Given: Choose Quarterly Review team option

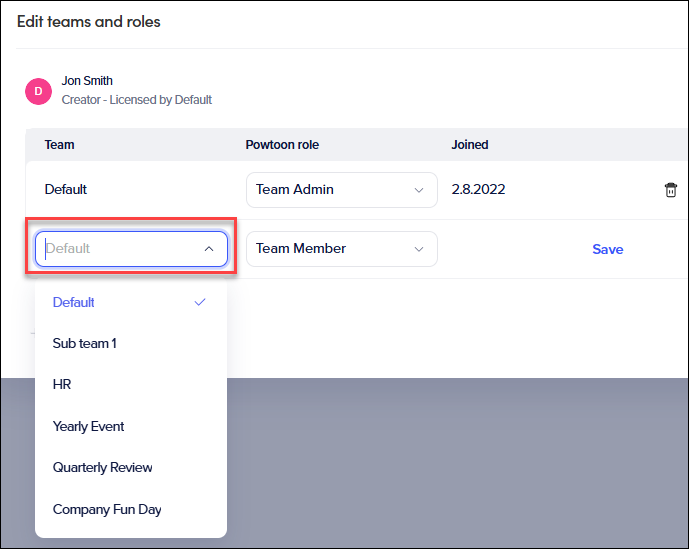Looking at the screenshot, I should tap(131, 467).
